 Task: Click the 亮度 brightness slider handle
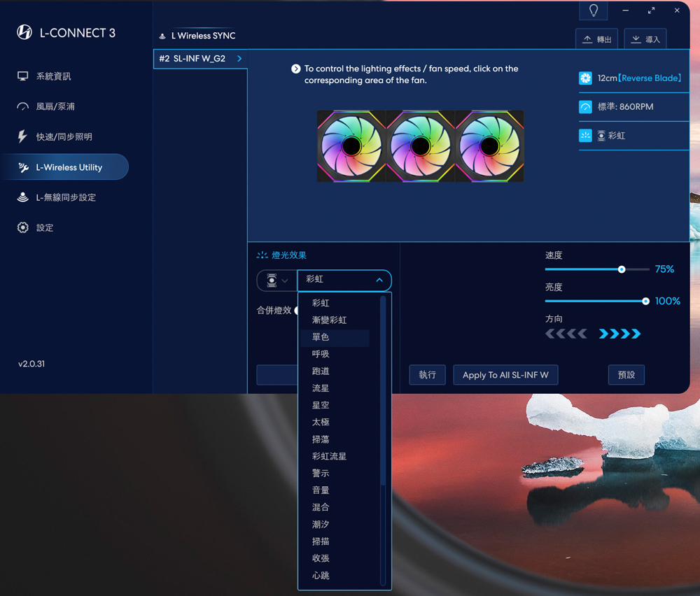(x=645, y=301)
